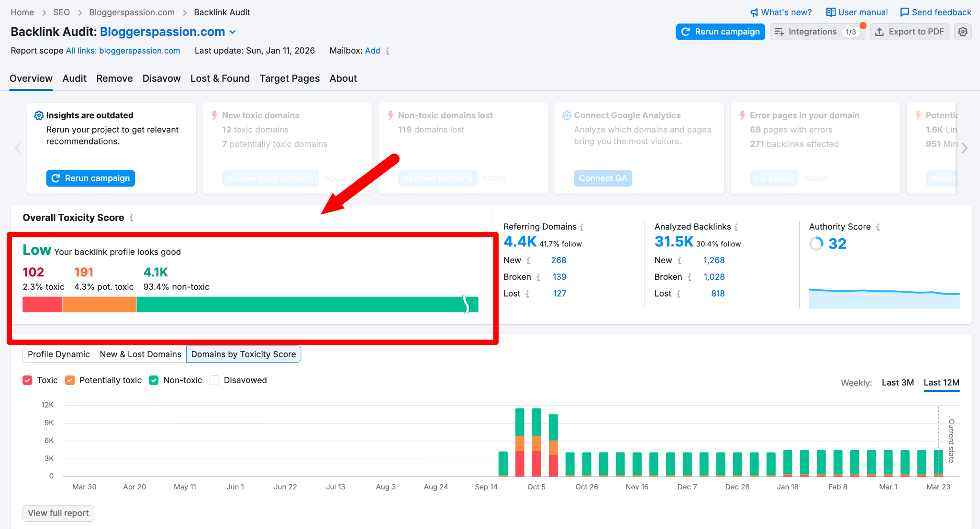
Task: Select the Last 3M weekly range
Action: pos(897,383)
